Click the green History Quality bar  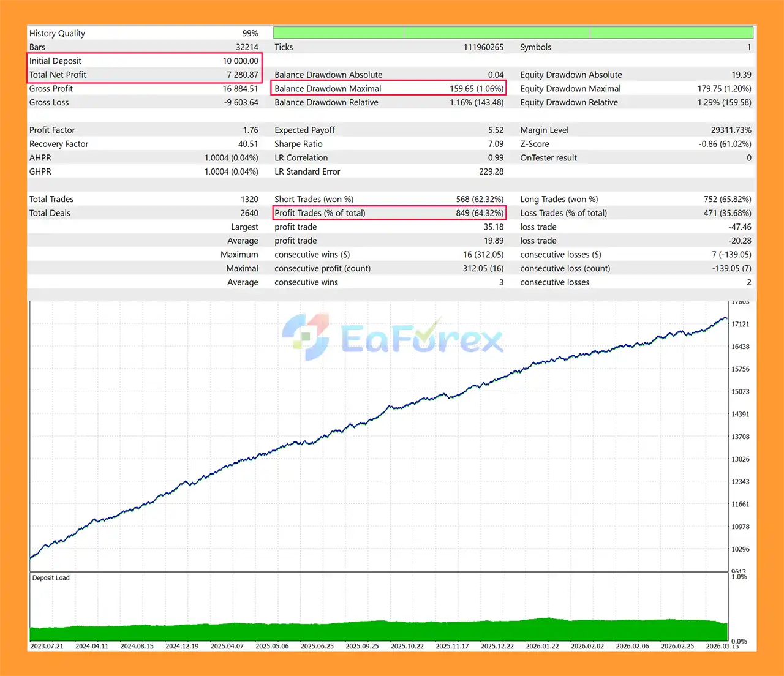513,32
